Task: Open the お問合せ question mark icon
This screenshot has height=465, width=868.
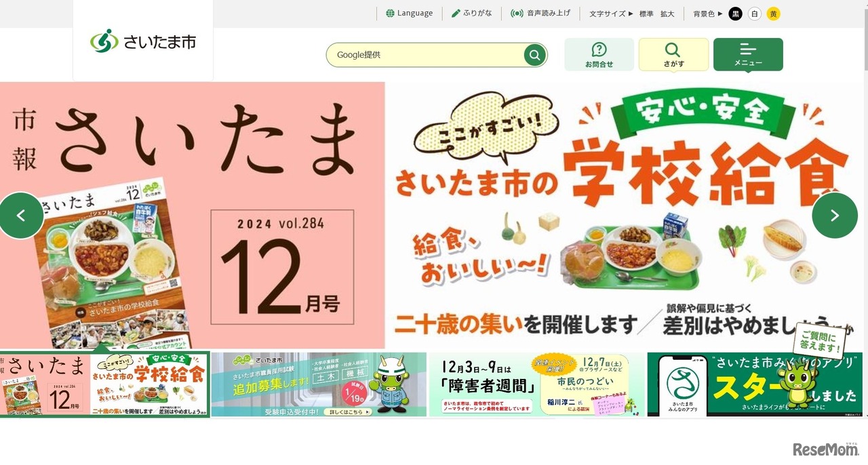Action: coord(599,49)
